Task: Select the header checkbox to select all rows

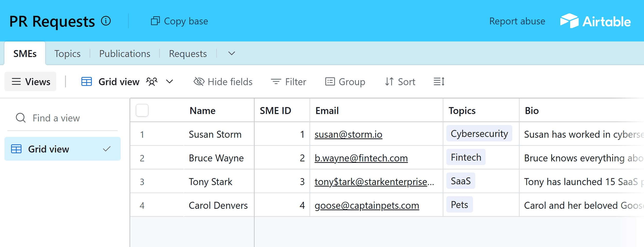Action: (x=142, y=110)
